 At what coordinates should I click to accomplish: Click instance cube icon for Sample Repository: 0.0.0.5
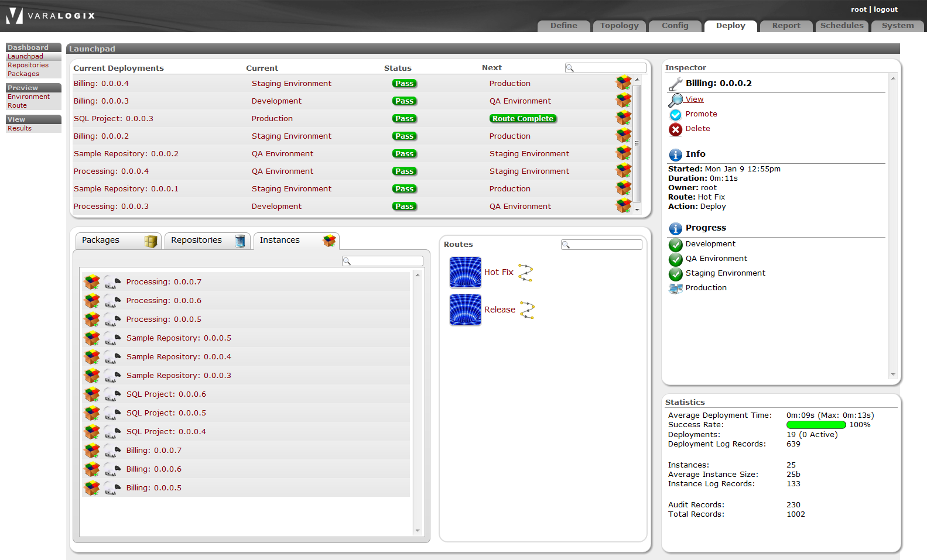(92, 338)
